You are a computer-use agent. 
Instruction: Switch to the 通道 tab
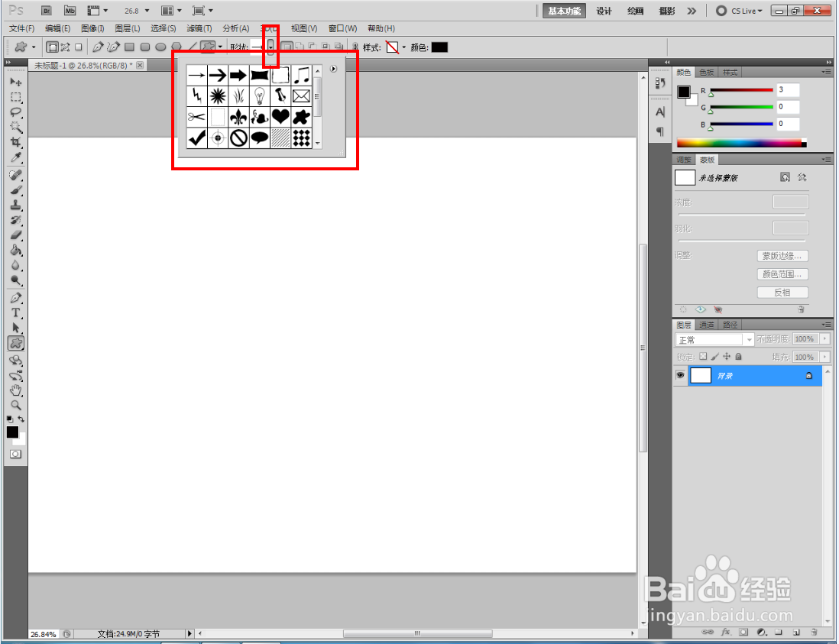tap(707, 325)
